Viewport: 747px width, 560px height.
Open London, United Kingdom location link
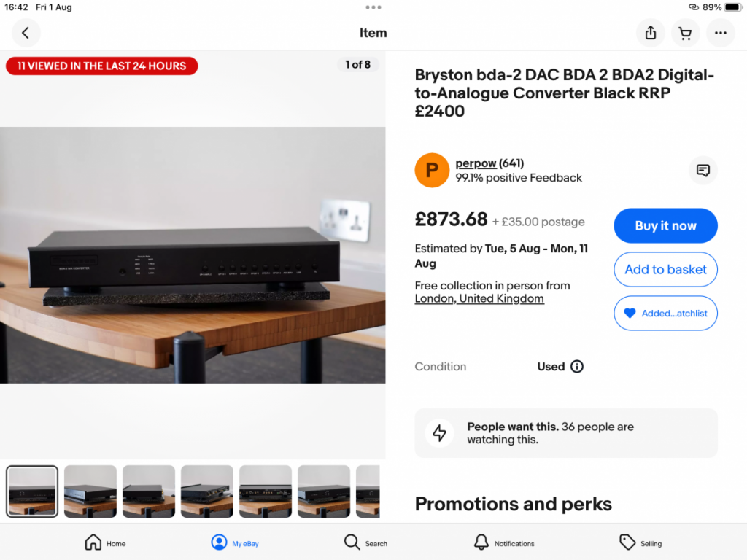479,298
